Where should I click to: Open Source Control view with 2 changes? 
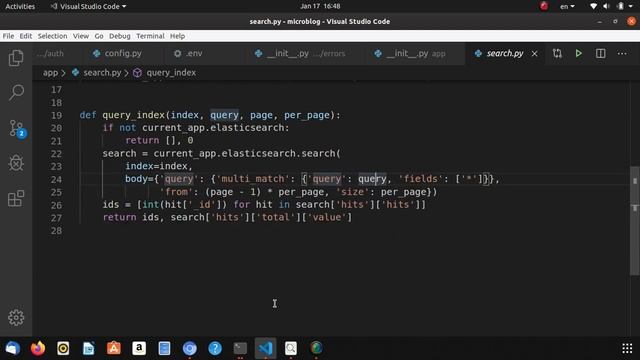17,129
